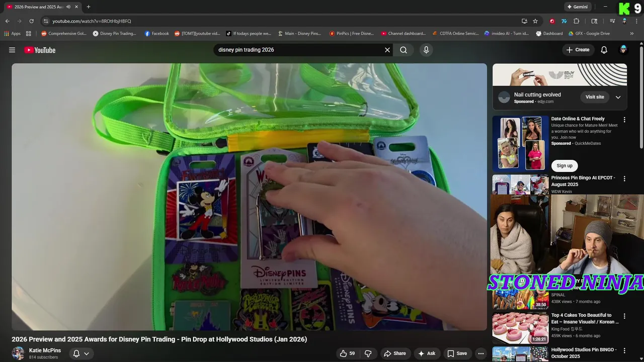Open Chrome profile avatar in toolbar

pos(624,21)
